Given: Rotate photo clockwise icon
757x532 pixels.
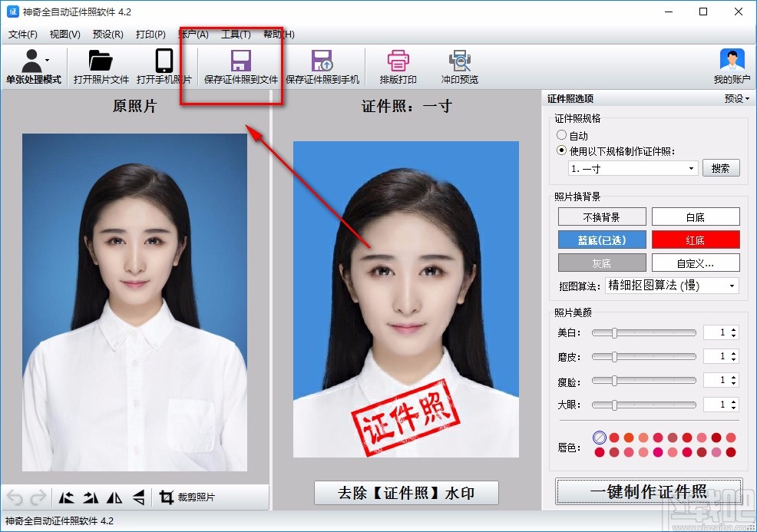Looking at the screenshot, I should click(x=91, y=497).
